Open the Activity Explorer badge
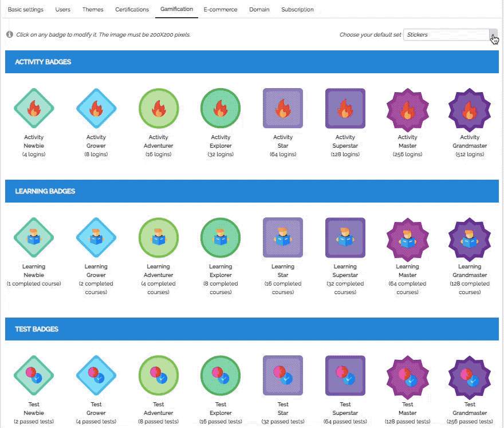Image resolution: width=504 pixels, height=428 pixels. (x=220, y=108)
